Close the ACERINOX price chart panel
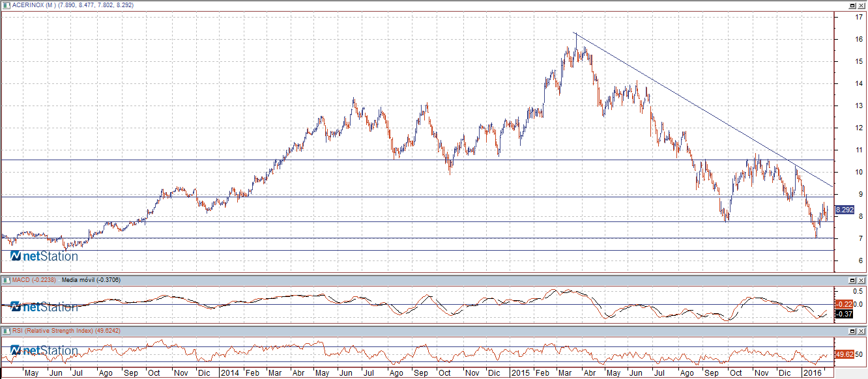 pos(861,5)
